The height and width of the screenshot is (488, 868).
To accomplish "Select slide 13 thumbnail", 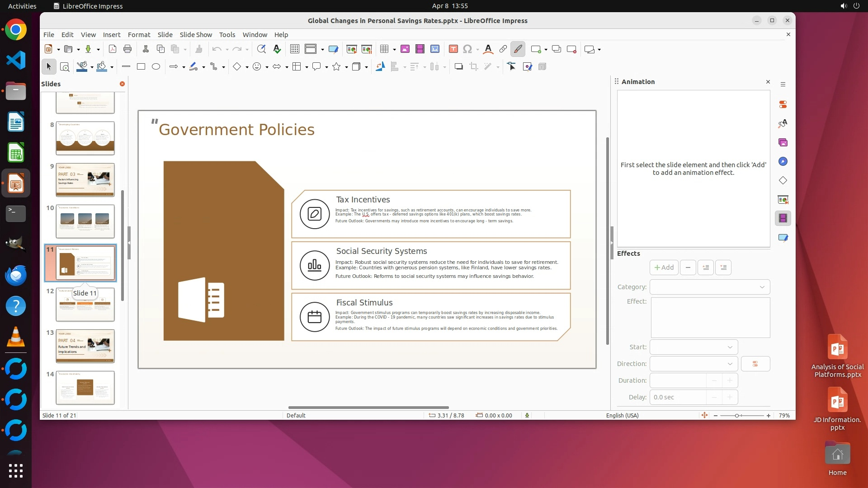I will (x=85, y=346).
